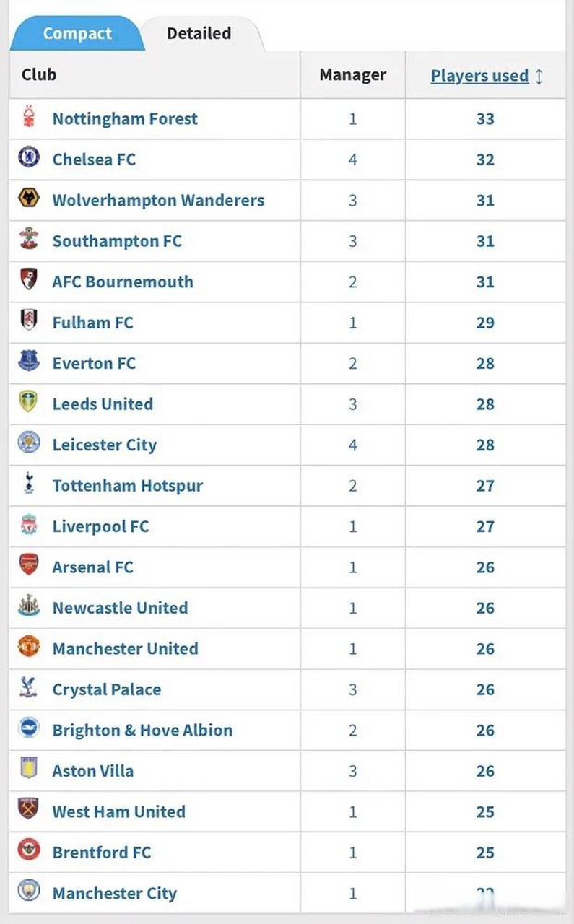Click the Brentford FC bee crest

pyautogui.click(x=29, y=850)
